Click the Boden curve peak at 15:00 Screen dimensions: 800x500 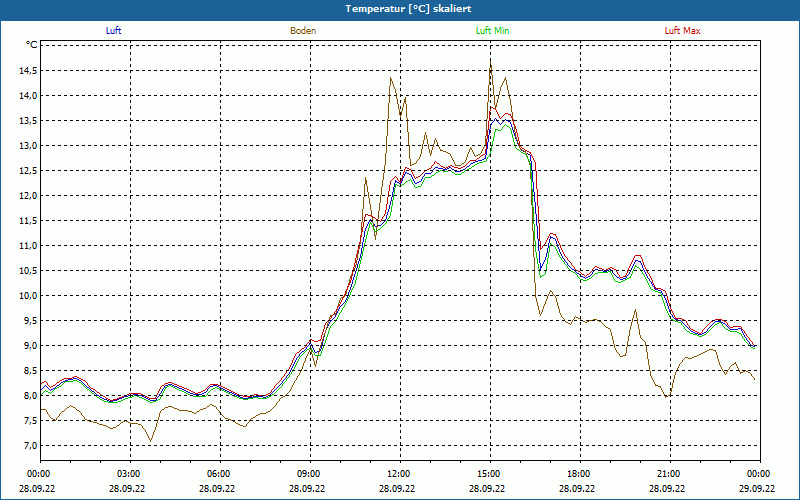tap(490, 61)
